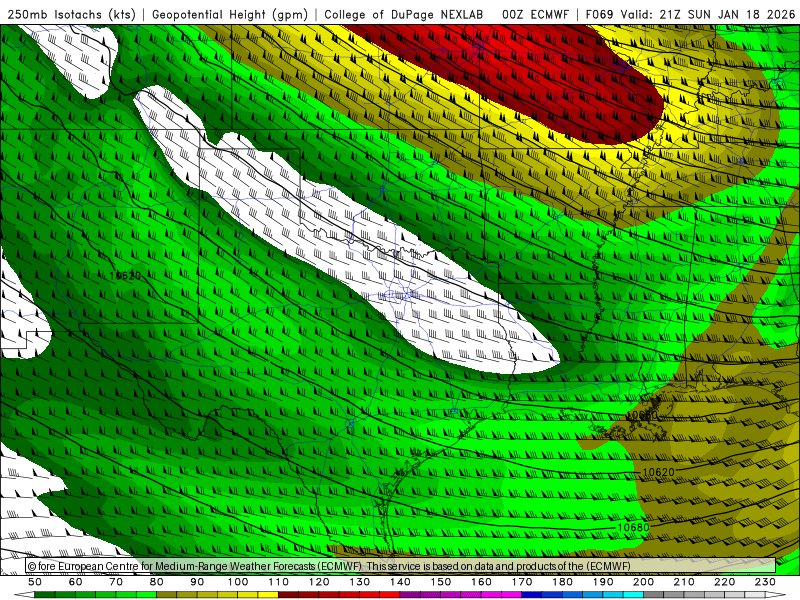This screenshot has height=600, width=800.
Task: Click the white arrow ending the color bar
Action: pos(776,594)
